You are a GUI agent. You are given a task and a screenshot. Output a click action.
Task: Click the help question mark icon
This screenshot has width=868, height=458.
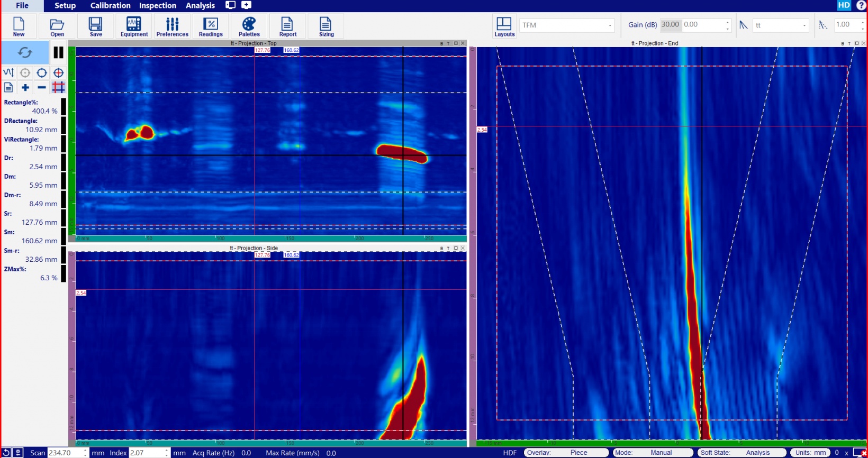pos(861,5)
